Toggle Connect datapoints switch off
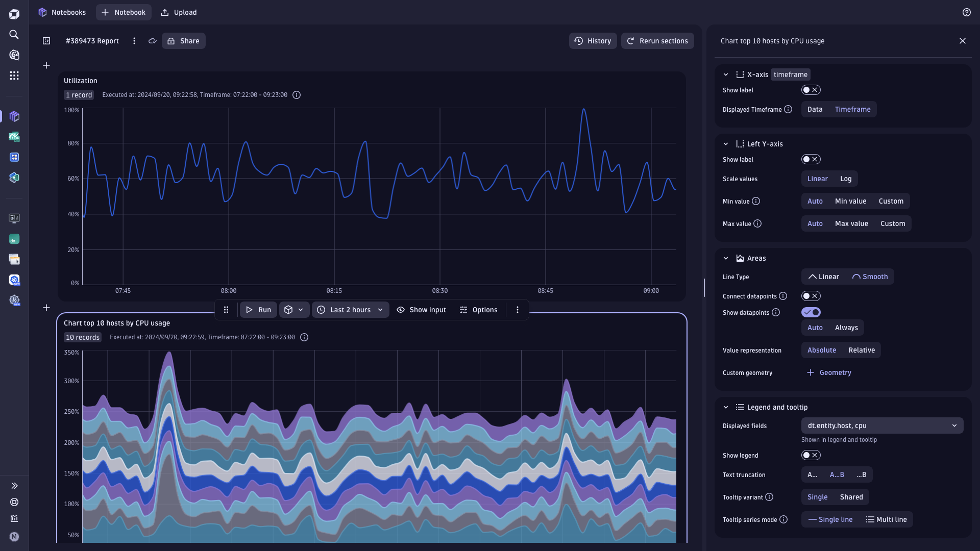 [811, 295]
